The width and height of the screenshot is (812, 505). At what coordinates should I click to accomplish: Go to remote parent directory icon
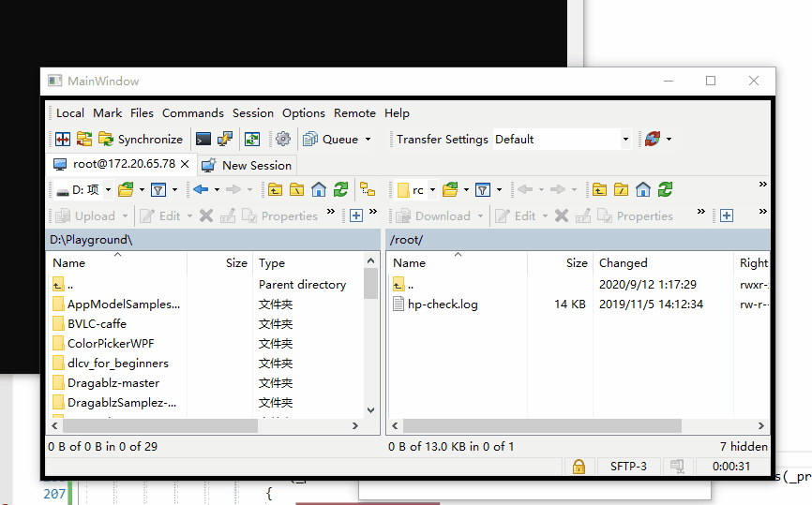click(599, 190)
